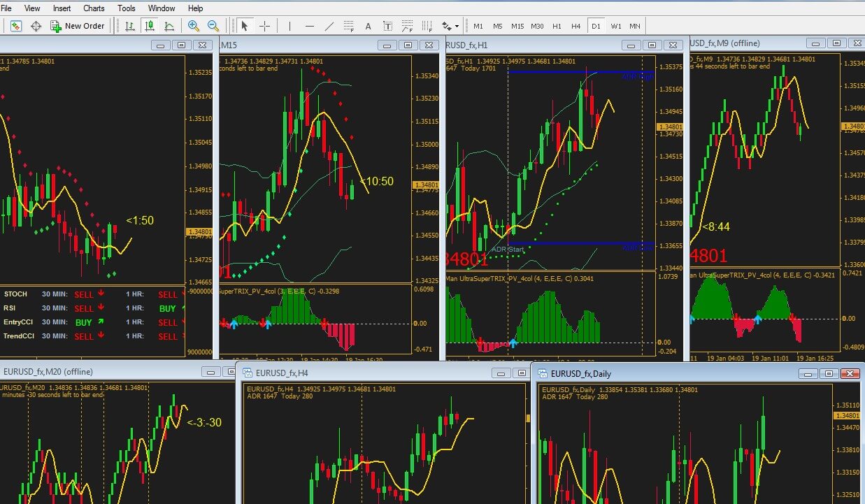This screenshot has width=865, height=504.
Task: Select the text label tool
Action: click(369, 26)
